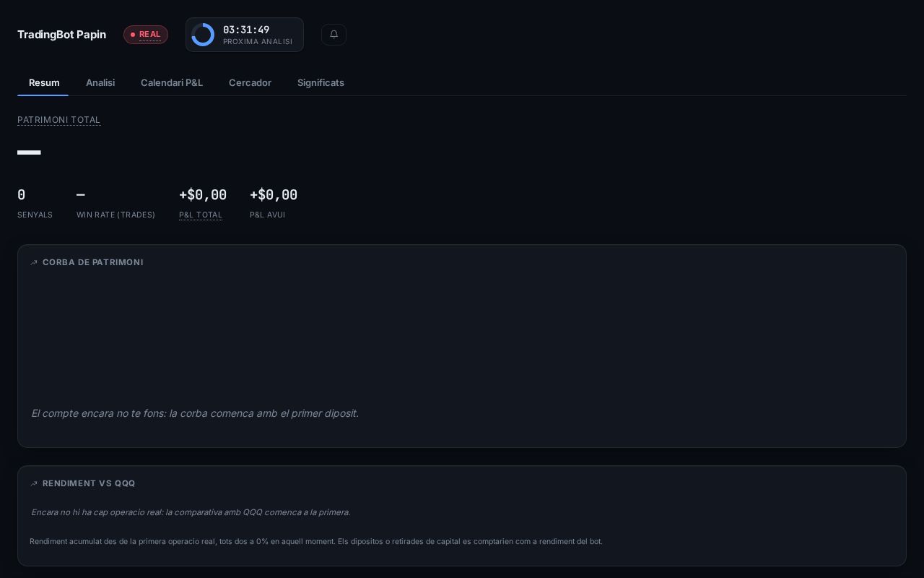Screen dimensions: 924x578
Task: Click the 03:31:49 countdown timer
Action: tap(246, 30)
